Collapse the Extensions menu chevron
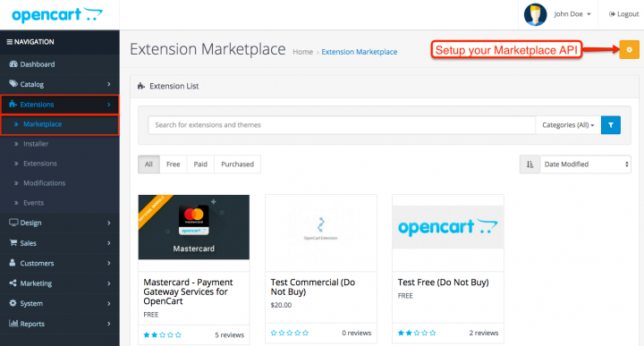This screenshot has height=346, width=644. click(x=109, y=105)
